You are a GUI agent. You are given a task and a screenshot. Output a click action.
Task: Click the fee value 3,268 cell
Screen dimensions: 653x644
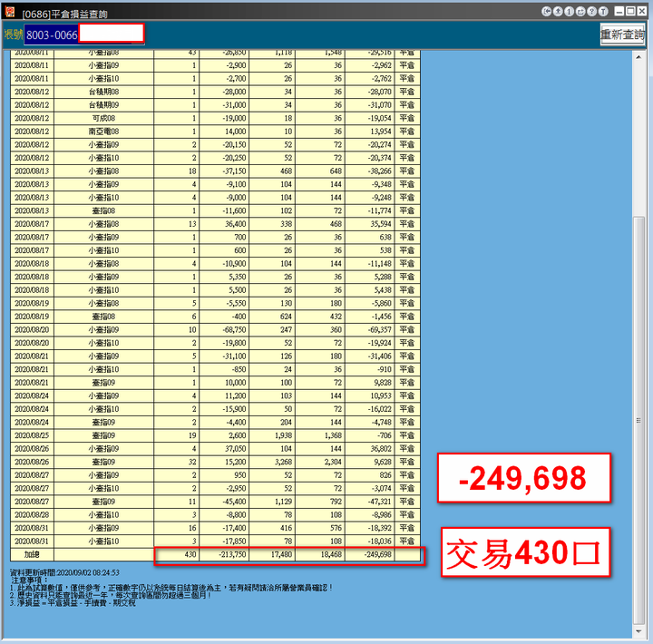[x=272, y=462]
